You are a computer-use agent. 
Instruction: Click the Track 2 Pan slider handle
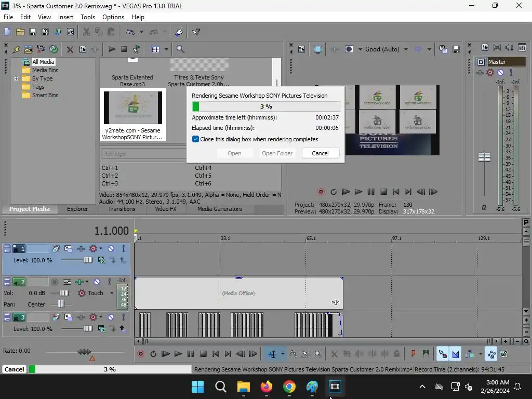[61, 304]
